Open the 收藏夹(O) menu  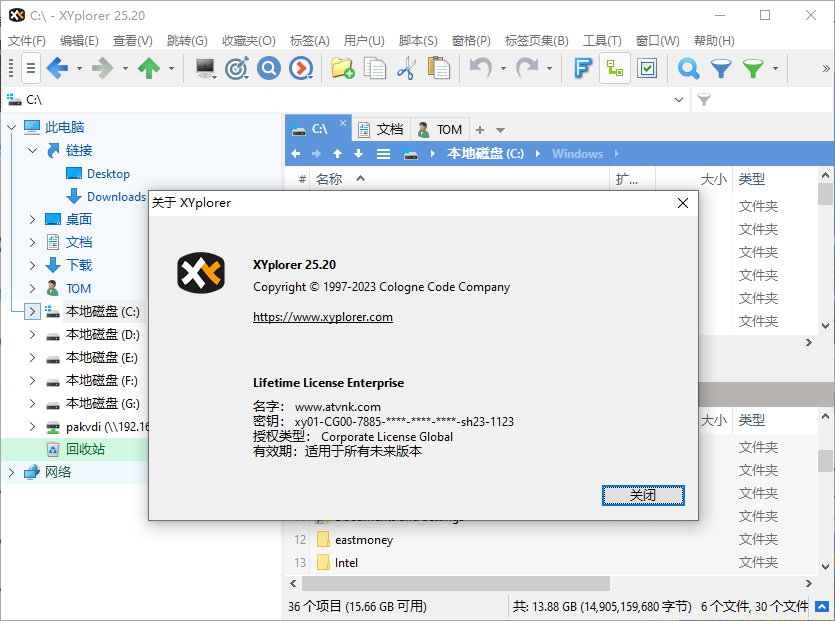click(x=249, y=40)
